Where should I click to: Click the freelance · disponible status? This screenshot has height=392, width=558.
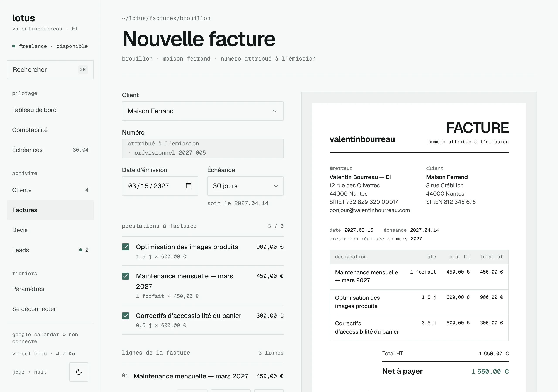click(x=50, y=46)
